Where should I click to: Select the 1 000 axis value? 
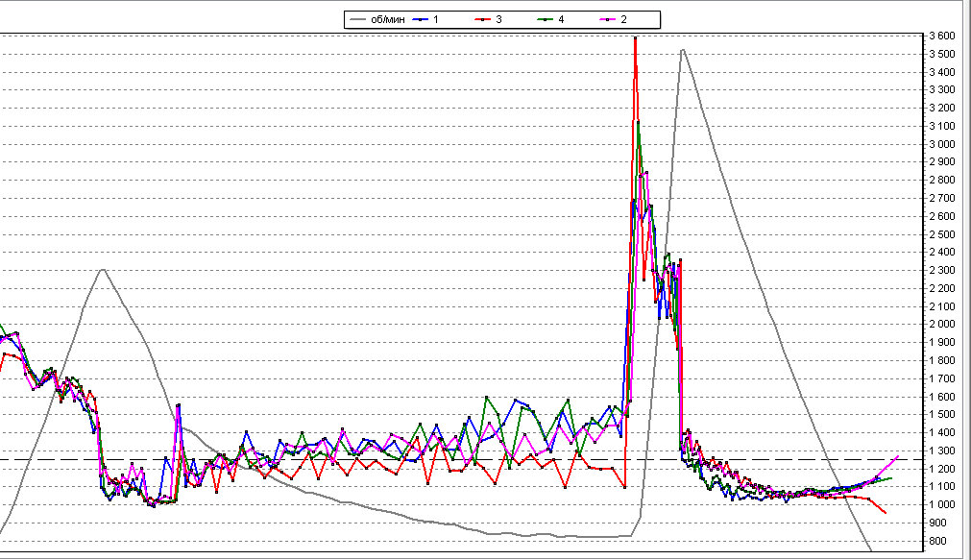coord(942,504)
